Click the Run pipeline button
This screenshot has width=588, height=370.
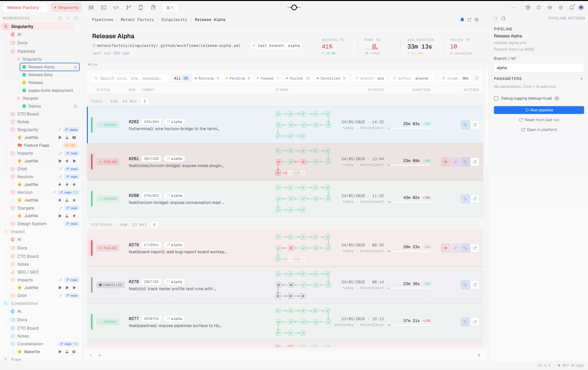(539, 110)
